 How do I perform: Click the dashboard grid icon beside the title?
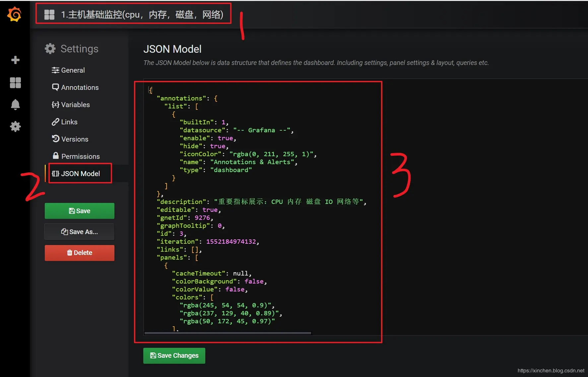tap(49, 15)
